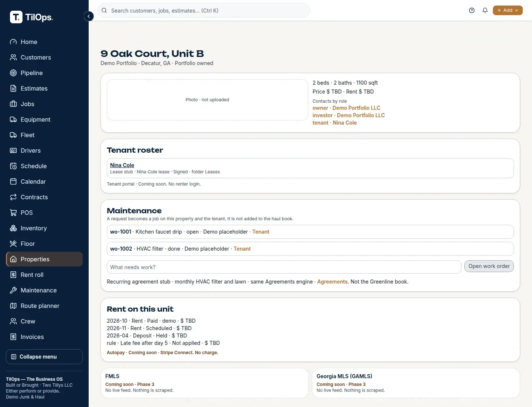Viewport: 532px width, 407px height.
Task: Click the Maintenance wrench icon
Action: coord(13,290)
